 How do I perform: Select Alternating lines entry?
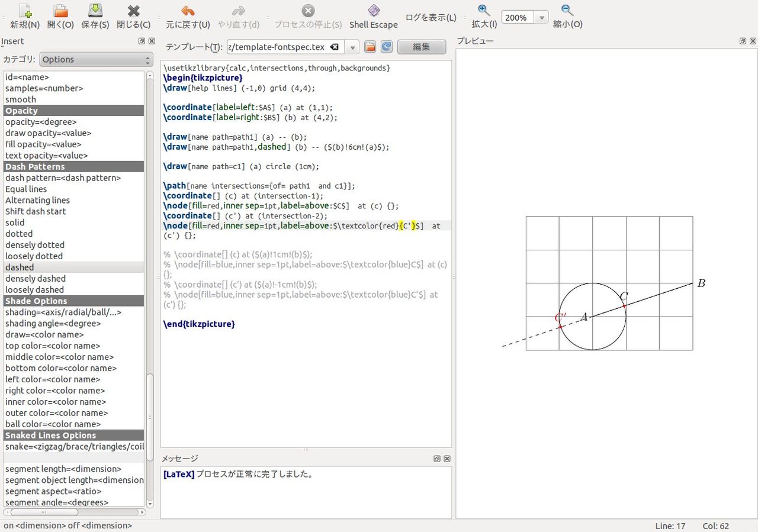pyautogui.click(x=74, y=200)
